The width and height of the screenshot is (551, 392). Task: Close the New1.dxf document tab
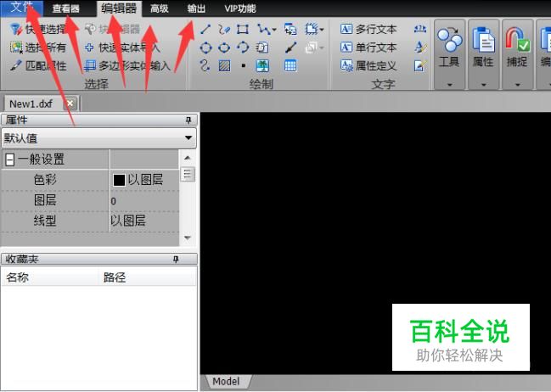(x=70, y=104)
